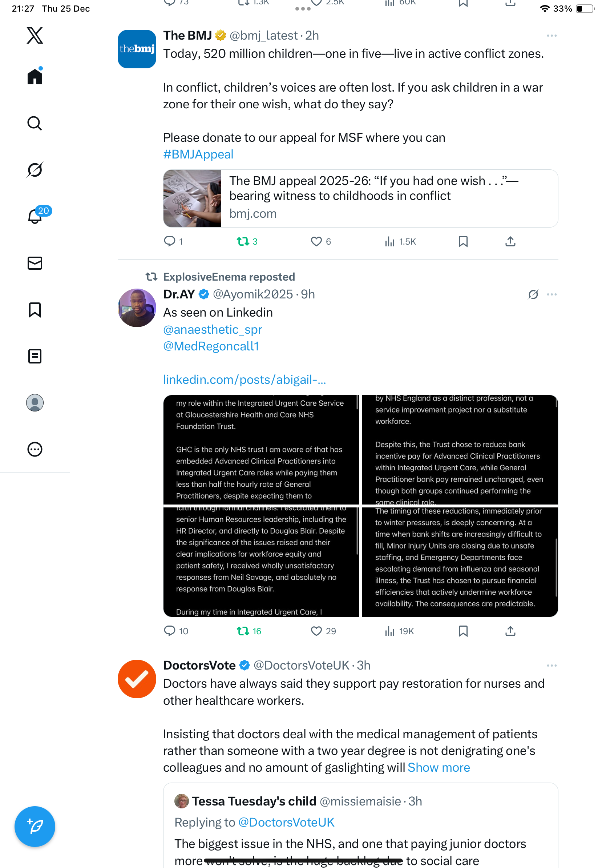Open the Search magnifier in the sidebar
Screen dimensions: 606x868
pyautogui.click(x=35, y=123)
